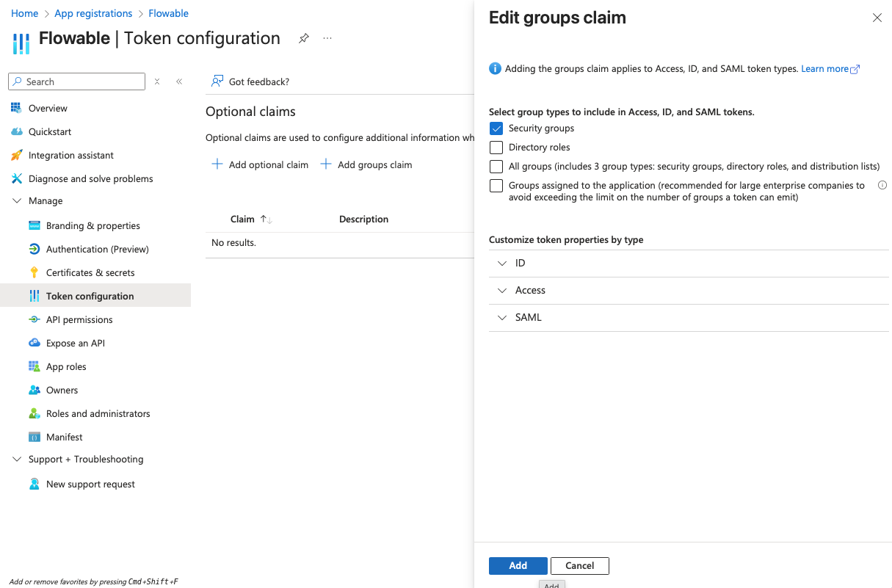Open API permissions in the sidebar

click(79, 319)
